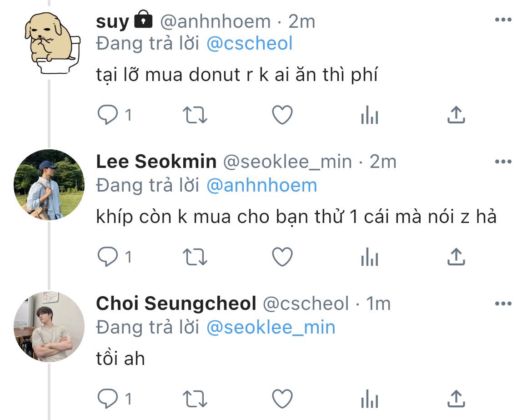Like Lee Seokmin's tweet
The width and height of the screenshot is (532, 420).
pos(282,258)
